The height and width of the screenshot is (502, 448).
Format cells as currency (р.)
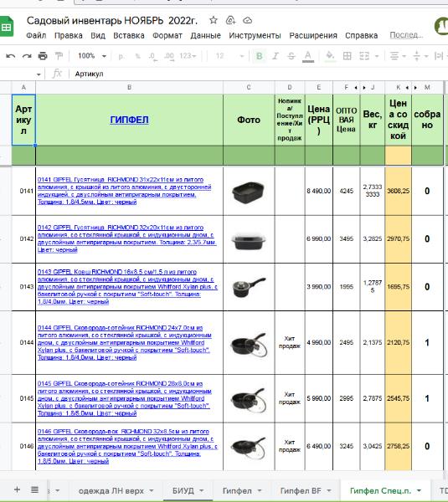pyautogui.click(x=121, y=56)
